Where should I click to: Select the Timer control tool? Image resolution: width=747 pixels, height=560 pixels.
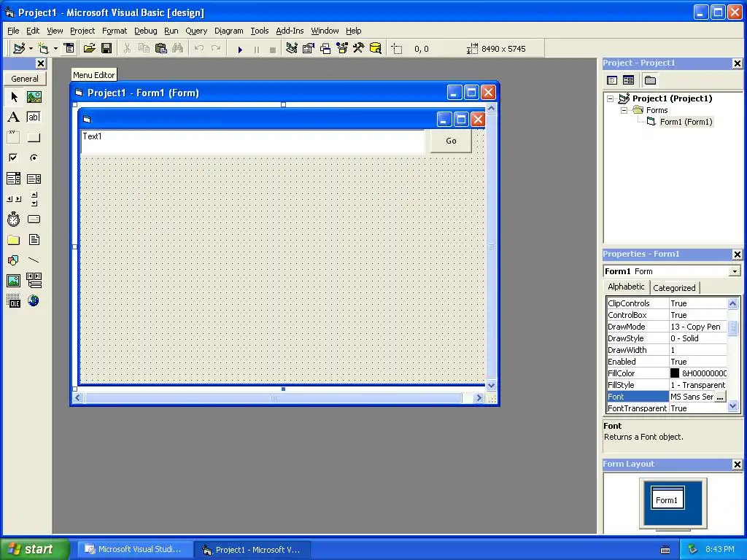coord(14,219)
